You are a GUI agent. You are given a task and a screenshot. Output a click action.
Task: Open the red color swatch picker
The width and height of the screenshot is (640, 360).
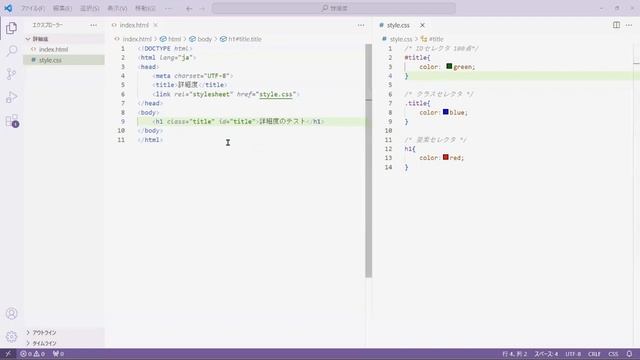(x=445, y=157)
